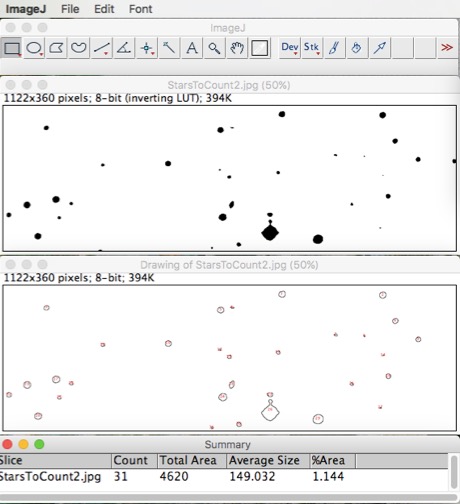Click the Count column header

(134, 461)
